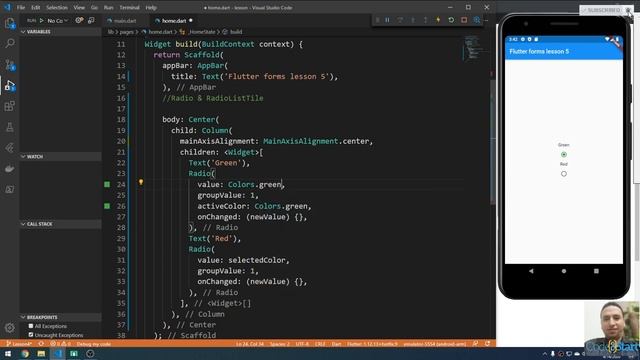The image size is (640, 360).
Task: Switch to the home.dart tab
Action: (174, 20)
